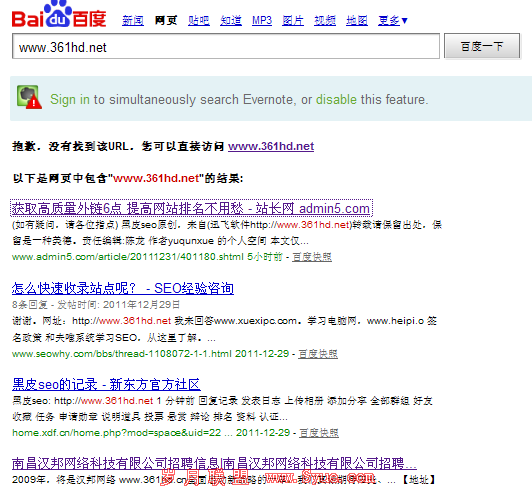The width and height of the screenshot is (532, 487).
Task: Click the disable link in Evernote banner
Action: (x=336, y=99)
